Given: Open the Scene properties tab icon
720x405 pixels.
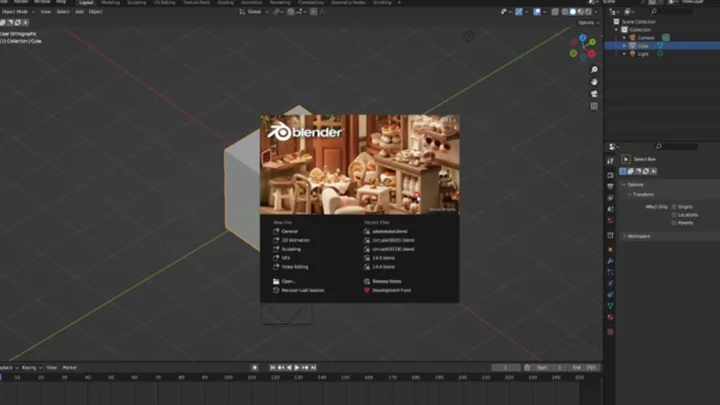Looking at the screenshot, I should click(x=610, y=209).
